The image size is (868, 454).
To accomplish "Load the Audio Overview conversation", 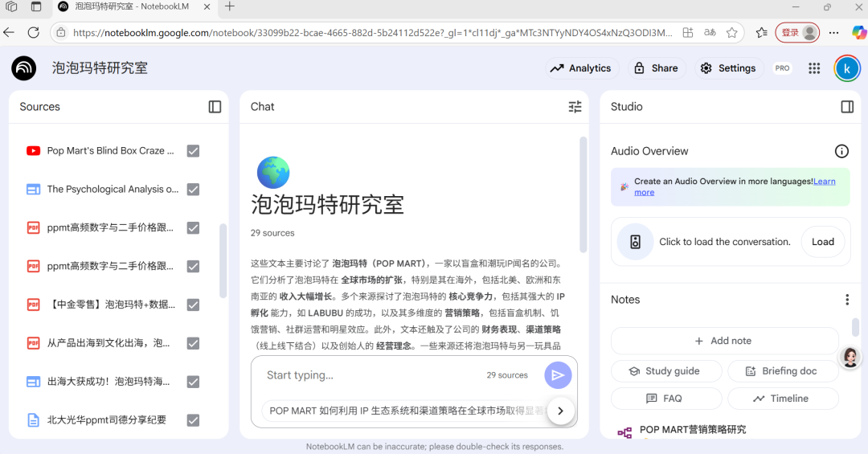I will pos(823,242).
